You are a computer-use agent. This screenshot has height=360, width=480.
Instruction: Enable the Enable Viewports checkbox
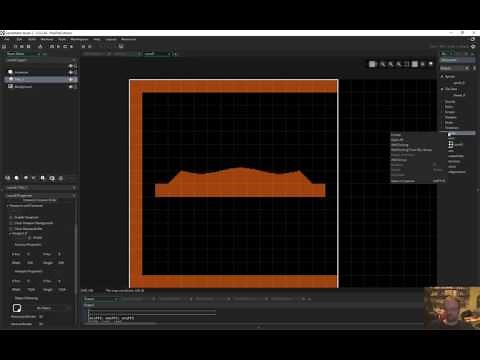(11, 217)
